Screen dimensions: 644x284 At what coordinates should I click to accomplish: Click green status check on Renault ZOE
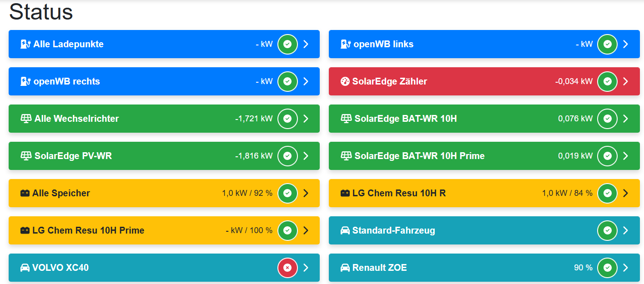(x=607, y=268)
